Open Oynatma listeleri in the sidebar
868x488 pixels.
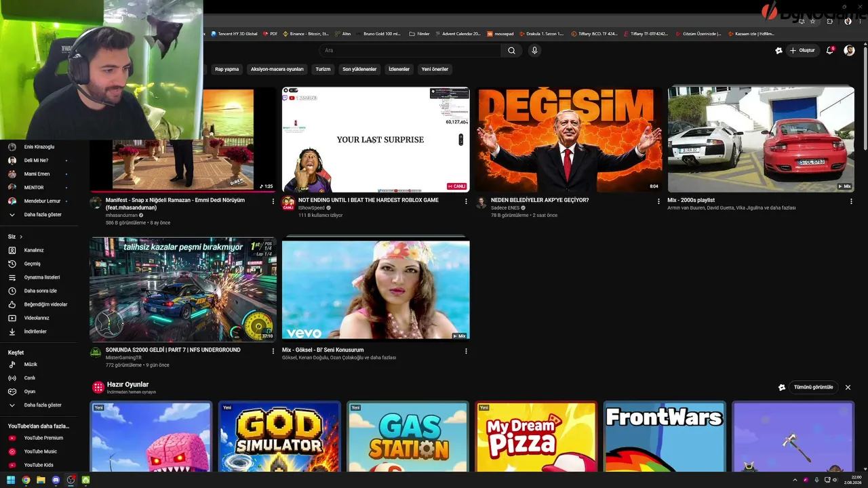41,277
